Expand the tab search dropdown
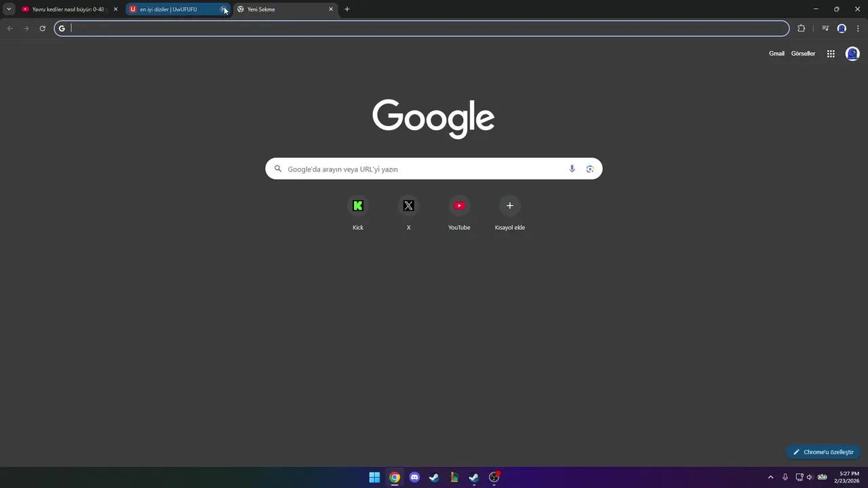The height and width of the screenshot is (488, 868). click(x=9, y=9)
